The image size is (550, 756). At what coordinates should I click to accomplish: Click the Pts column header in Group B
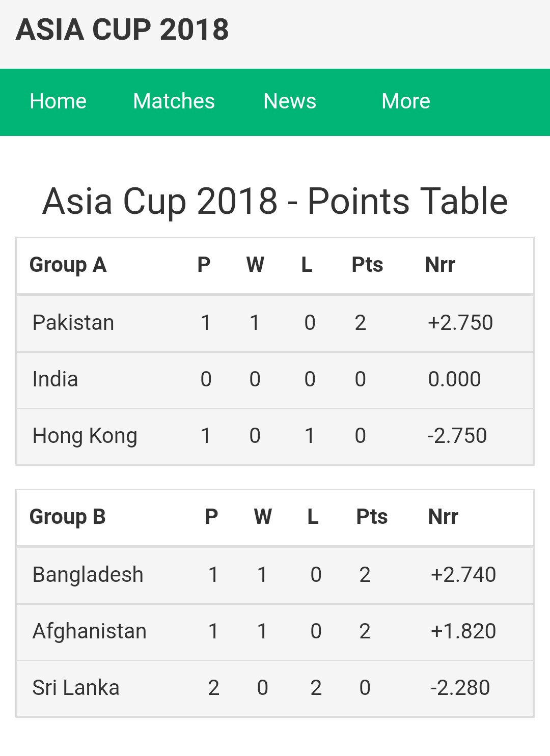372,517
